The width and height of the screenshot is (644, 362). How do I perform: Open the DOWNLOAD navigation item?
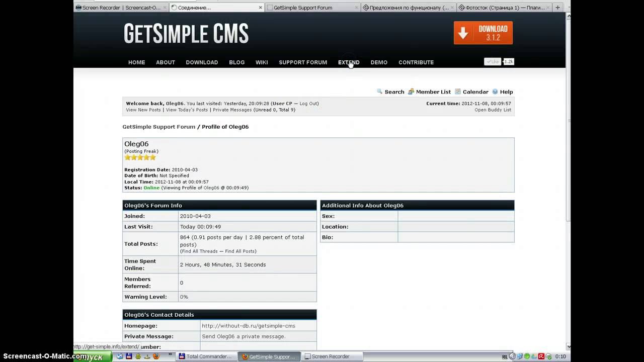coord(202,62)
